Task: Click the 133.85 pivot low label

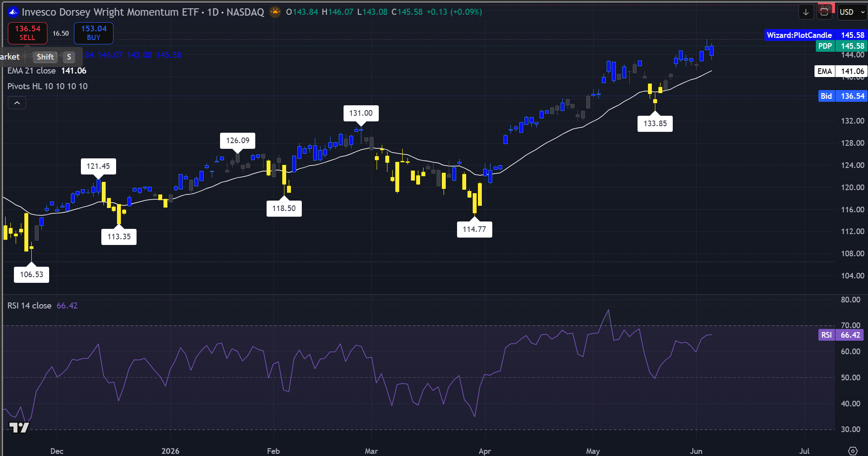Action: (655, 124)
